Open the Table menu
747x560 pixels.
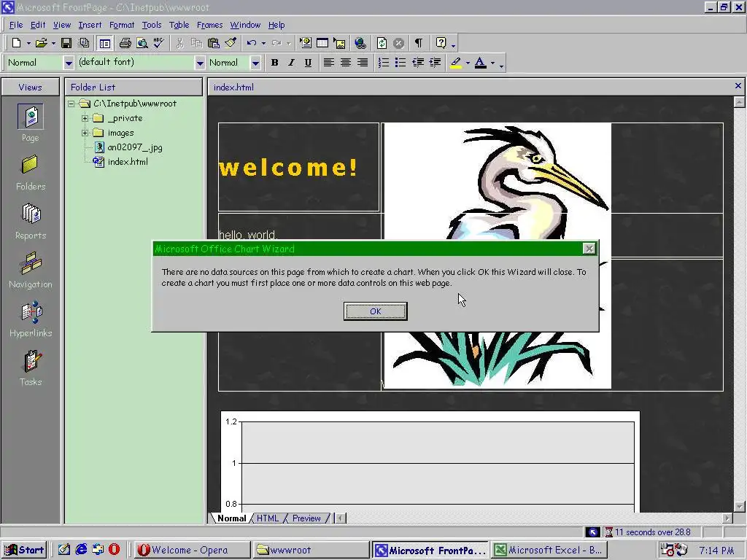179,25
